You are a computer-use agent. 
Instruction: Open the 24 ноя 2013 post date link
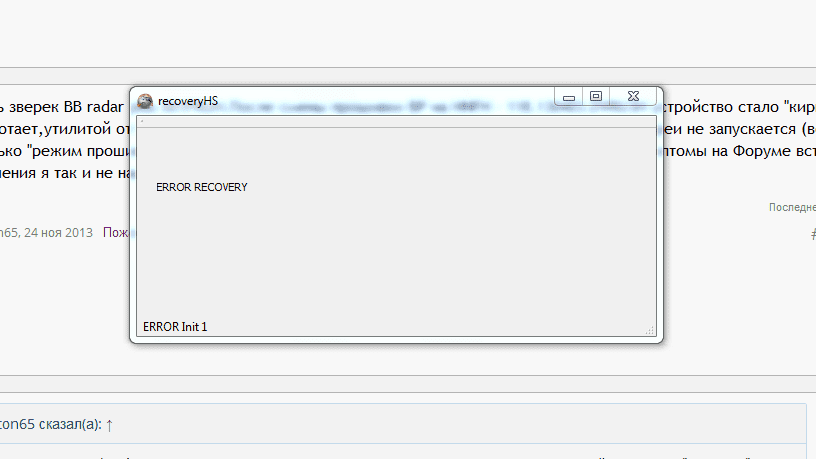(58, 233)
